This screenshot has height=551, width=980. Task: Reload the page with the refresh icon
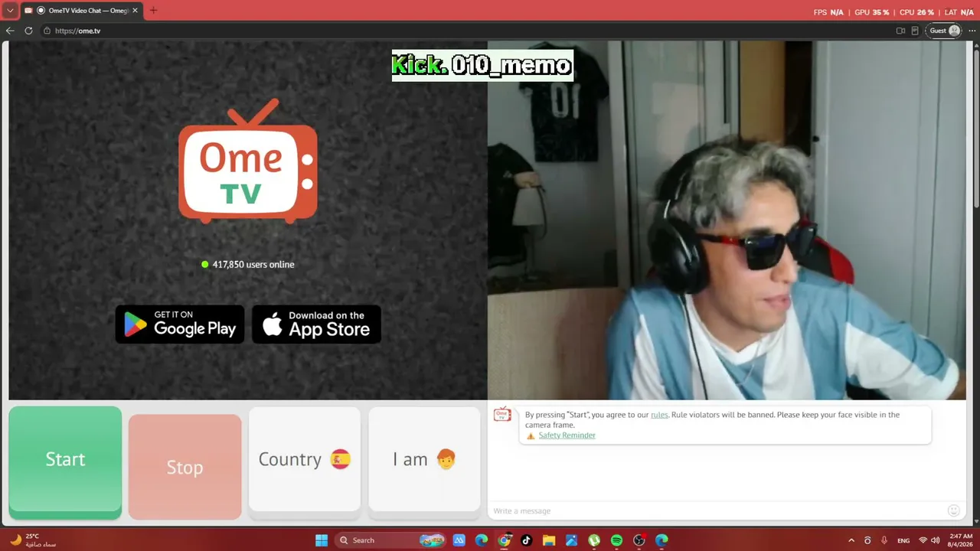28,31
